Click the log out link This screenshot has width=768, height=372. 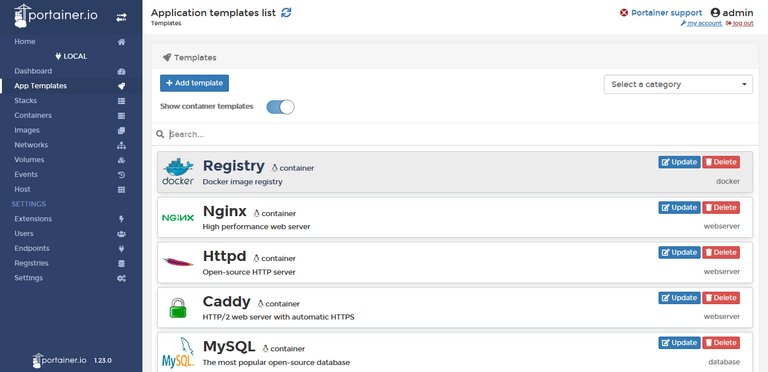pyautogui.click(x=740, y=23)
